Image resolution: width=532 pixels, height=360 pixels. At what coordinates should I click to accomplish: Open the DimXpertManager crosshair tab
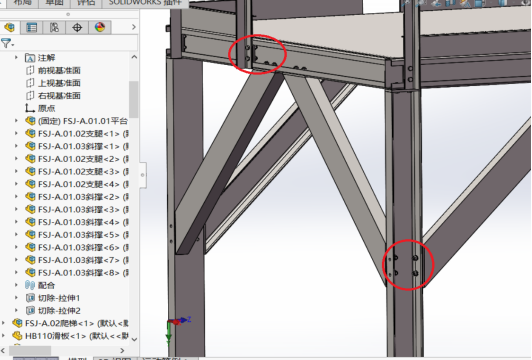click(x=77, y=27)
